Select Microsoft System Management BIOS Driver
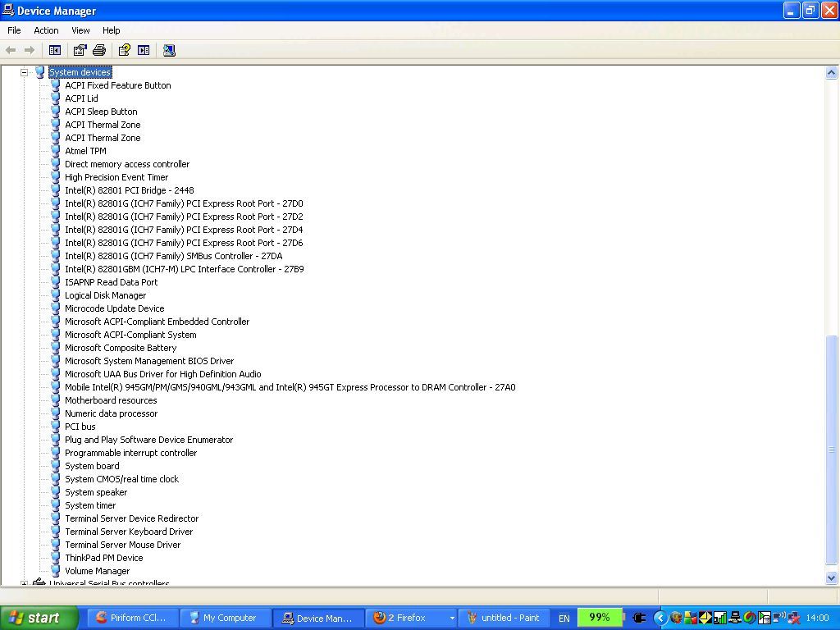 point(149,361)
